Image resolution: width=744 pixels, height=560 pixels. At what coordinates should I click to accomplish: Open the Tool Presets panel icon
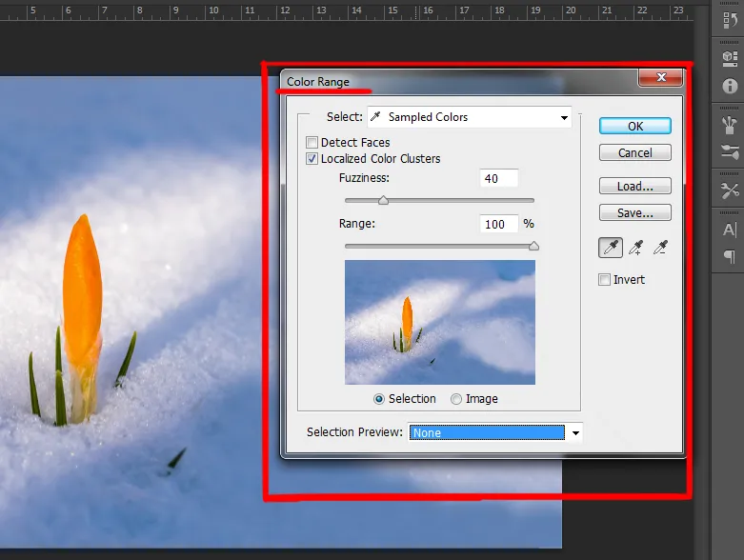tap(730, 190)
